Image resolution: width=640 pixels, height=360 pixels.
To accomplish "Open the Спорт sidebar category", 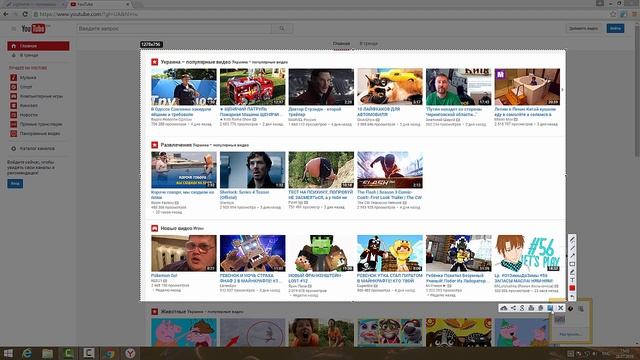I will coord(25,87).
